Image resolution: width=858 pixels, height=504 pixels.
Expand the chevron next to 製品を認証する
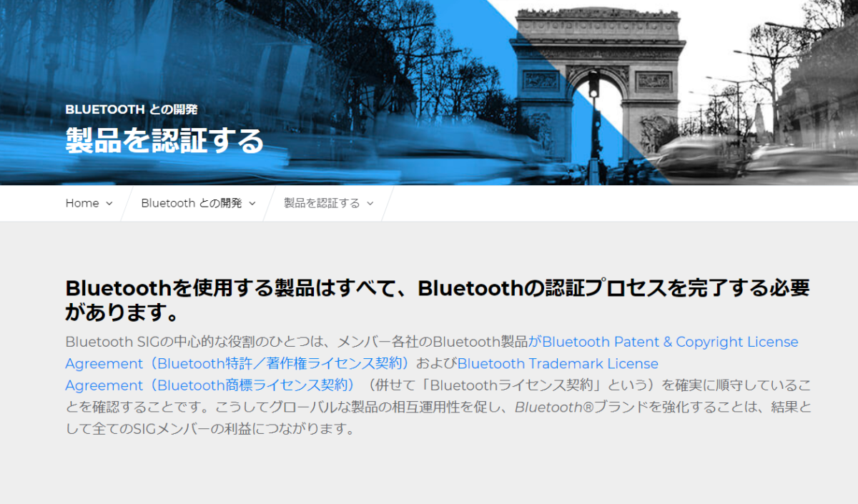[370, 204]
